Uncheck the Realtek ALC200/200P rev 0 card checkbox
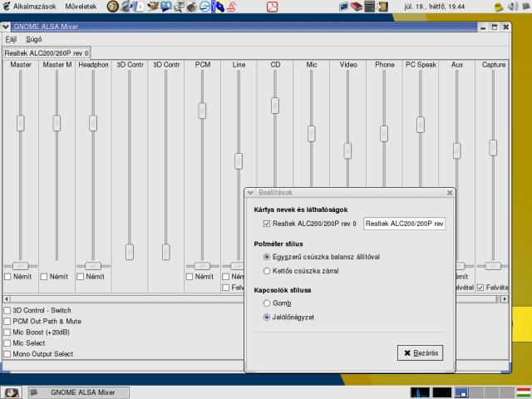 (x=267, y=224)
